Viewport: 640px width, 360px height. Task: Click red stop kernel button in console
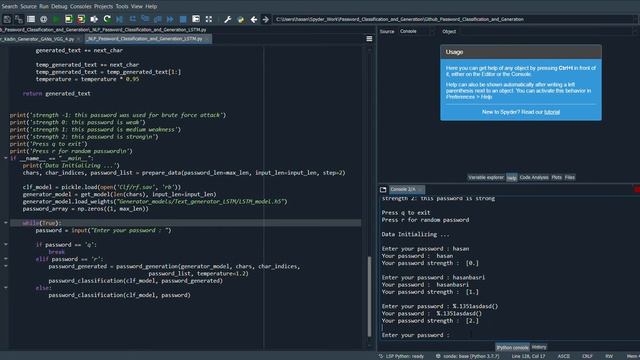click(637, 189)
